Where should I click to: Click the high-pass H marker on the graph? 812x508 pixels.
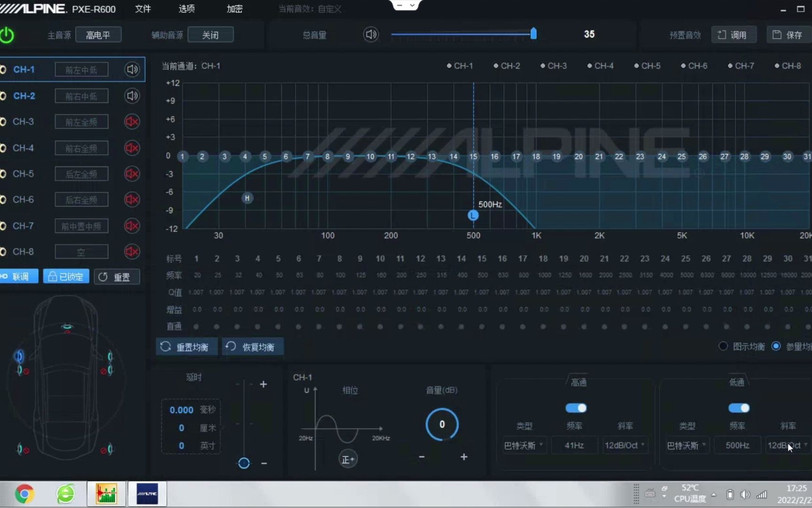click(x=247, y=198)
